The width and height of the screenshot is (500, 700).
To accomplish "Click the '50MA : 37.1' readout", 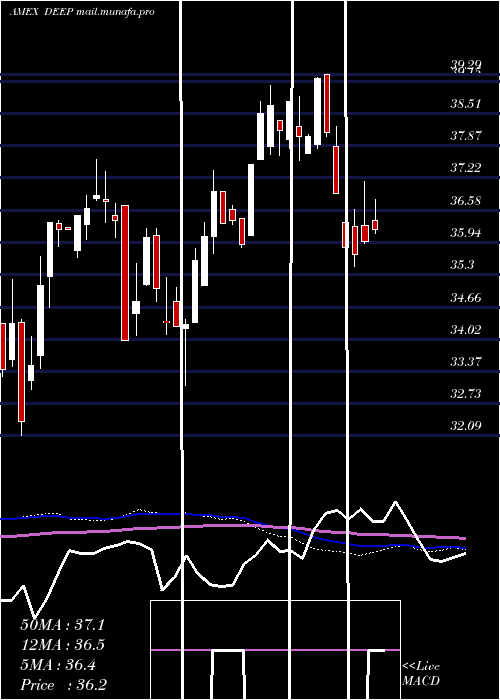I will click(63, 625).
